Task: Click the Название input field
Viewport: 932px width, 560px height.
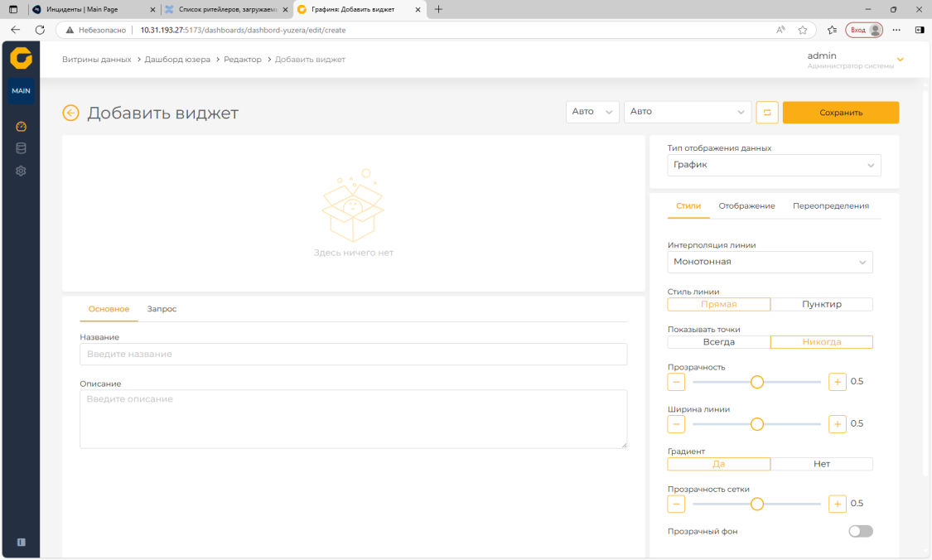Action: (353, 355)
